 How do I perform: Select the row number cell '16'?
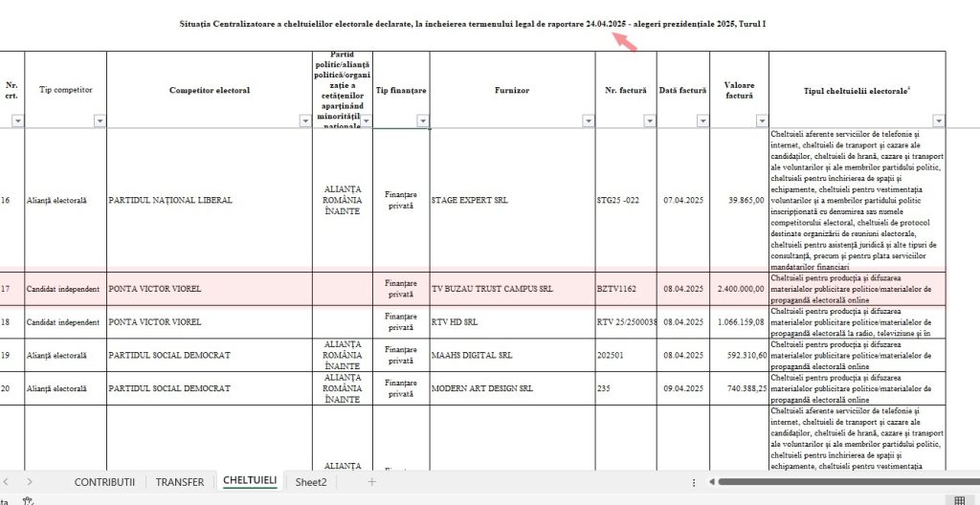point(11,200)
